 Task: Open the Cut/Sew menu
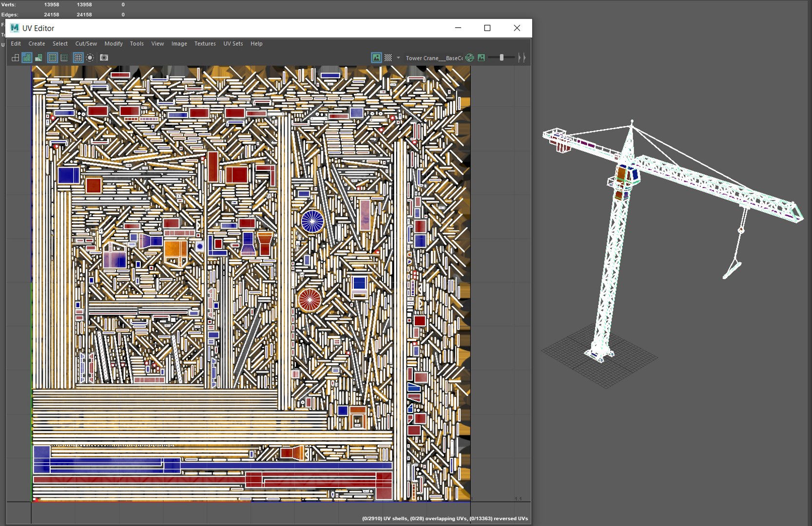pyautogui.click(x=86, y=44)
